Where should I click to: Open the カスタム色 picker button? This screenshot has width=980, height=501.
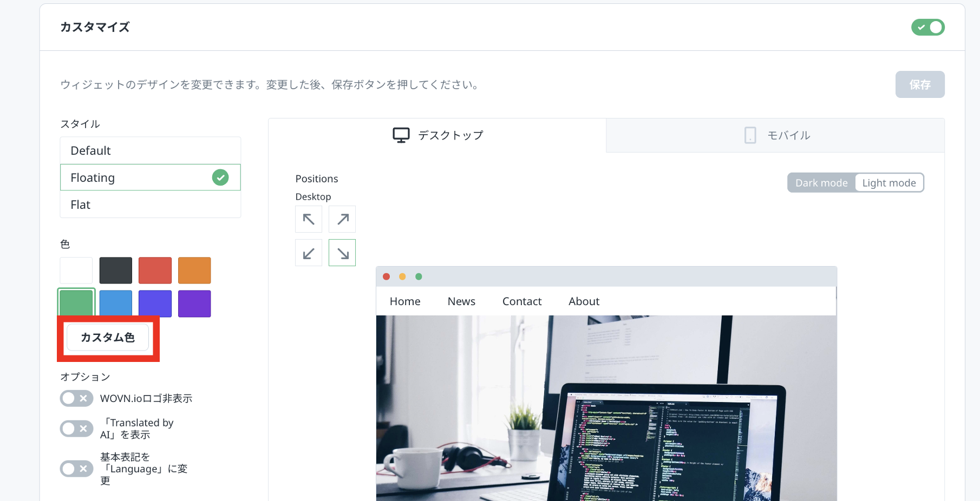pyautogui.click(x=108, y=338)
